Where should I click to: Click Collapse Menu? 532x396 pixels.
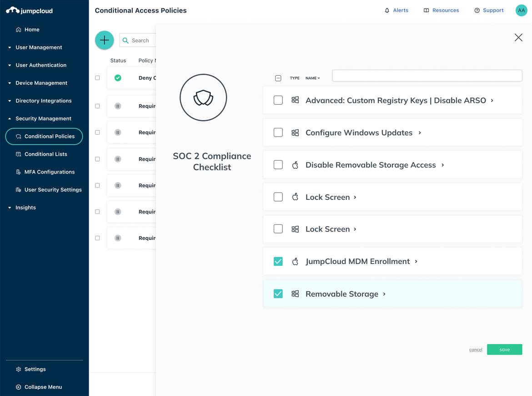[43, 387]
